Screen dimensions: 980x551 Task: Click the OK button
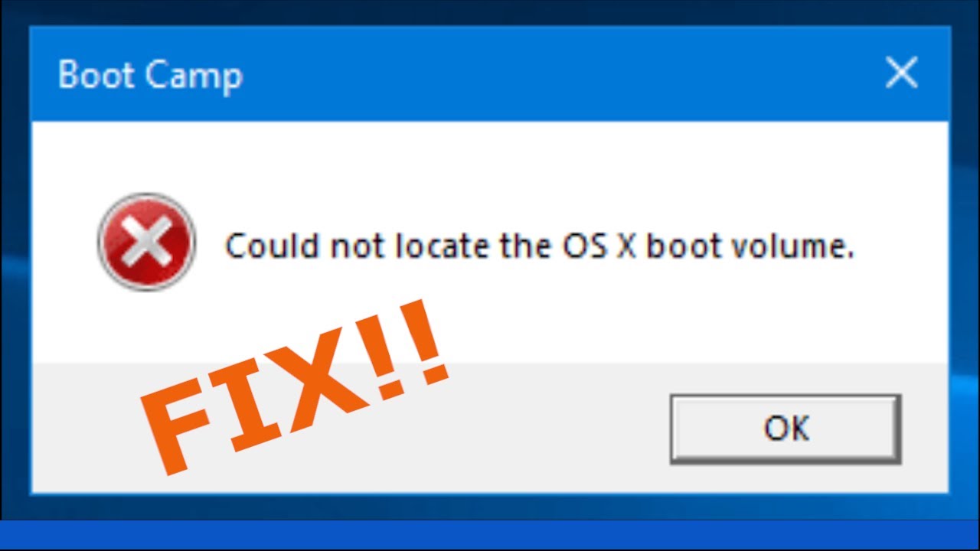(786, 429)
